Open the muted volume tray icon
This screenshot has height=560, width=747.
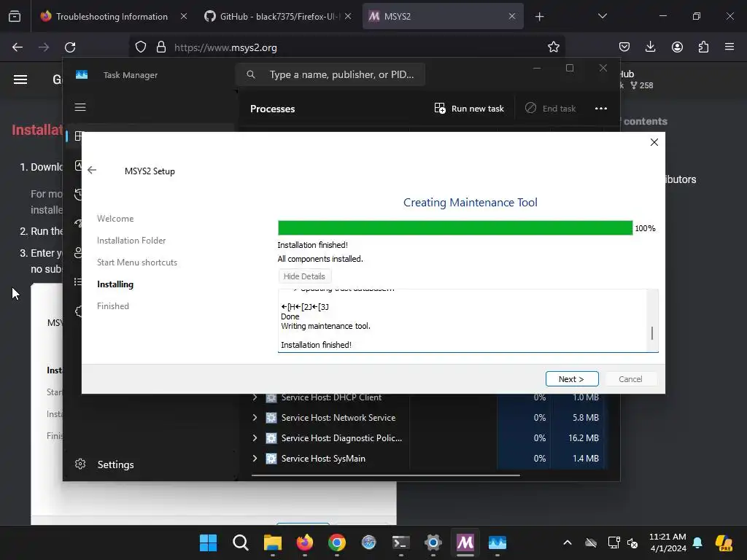(632, 542)
